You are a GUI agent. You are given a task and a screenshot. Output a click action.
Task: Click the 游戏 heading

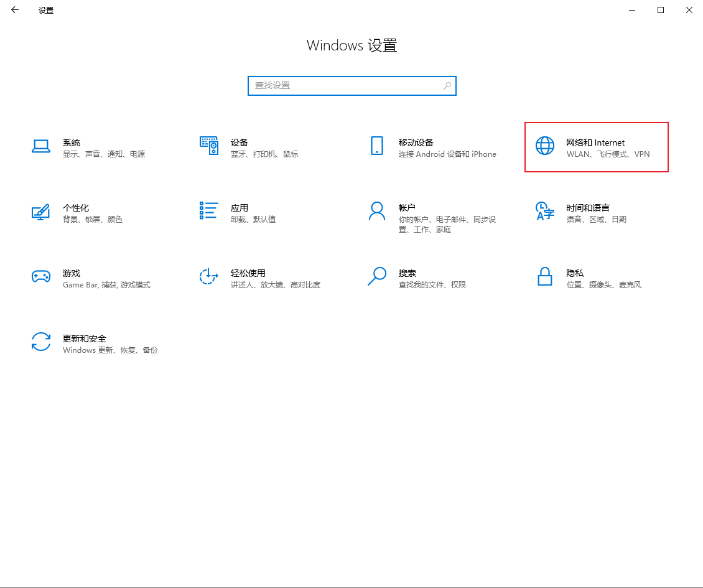(72, 273)
